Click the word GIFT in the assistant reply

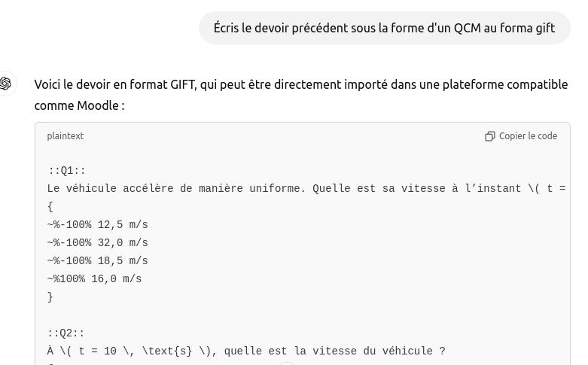pyautogui.click(x=183, y=85)
